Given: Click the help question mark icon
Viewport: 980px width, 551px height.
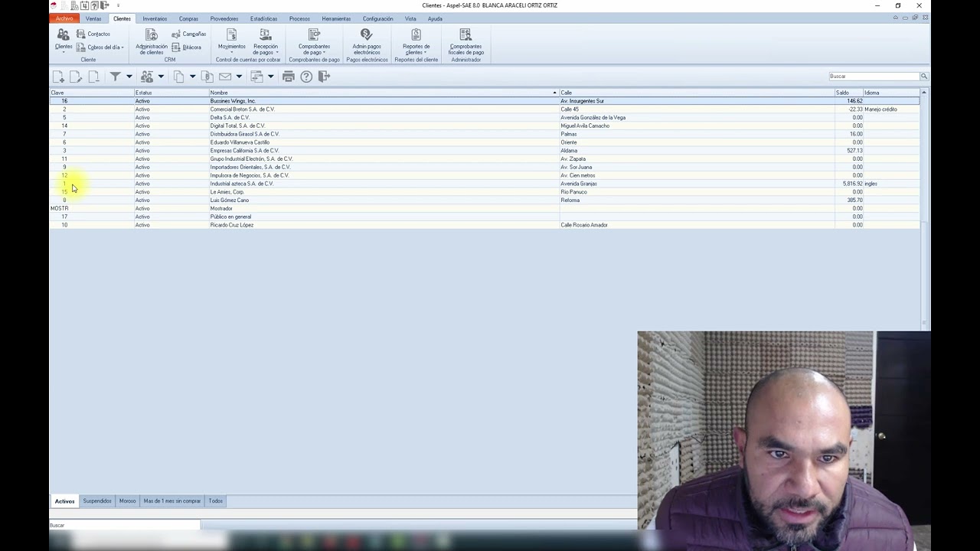Looking at the screenshot, I should pyautogui.click(x=306, y=77).
